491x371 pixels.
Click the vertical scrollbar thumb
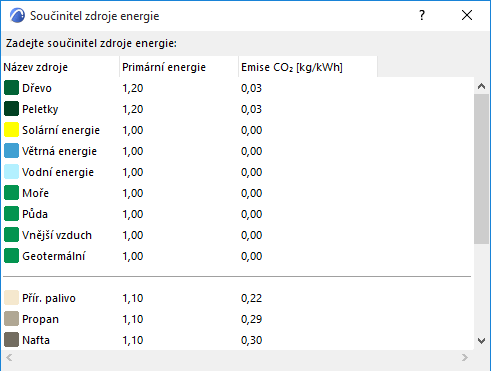coord(481,169)
